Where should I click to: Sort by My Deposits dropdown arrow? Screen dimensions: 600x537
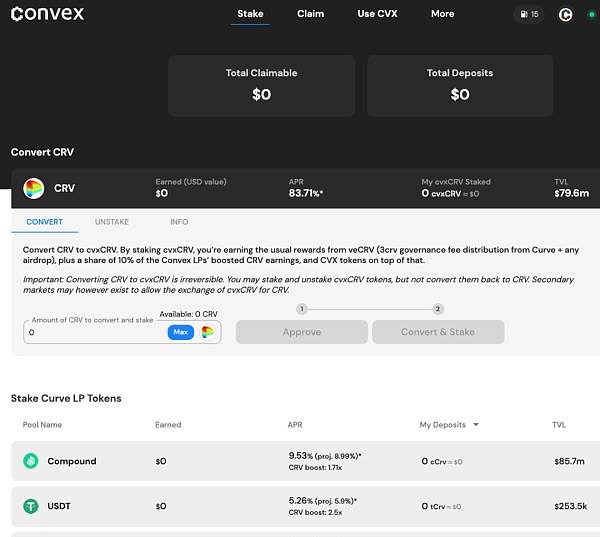(476, 424)
